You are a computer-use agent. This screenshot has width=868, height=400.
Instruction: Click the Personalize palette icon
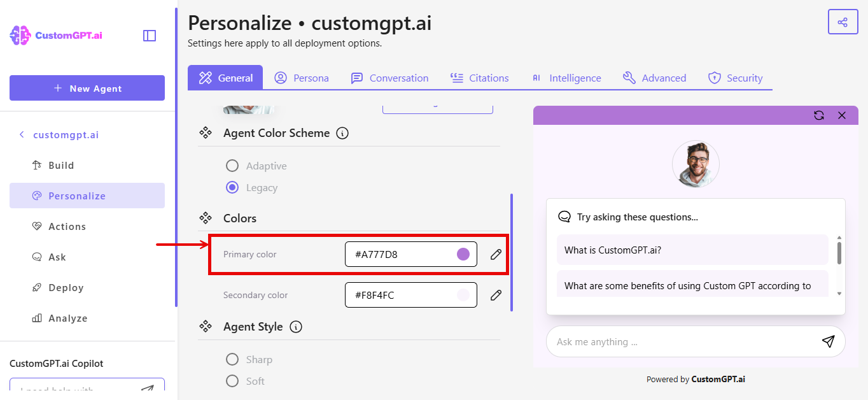tap(37, 196)
